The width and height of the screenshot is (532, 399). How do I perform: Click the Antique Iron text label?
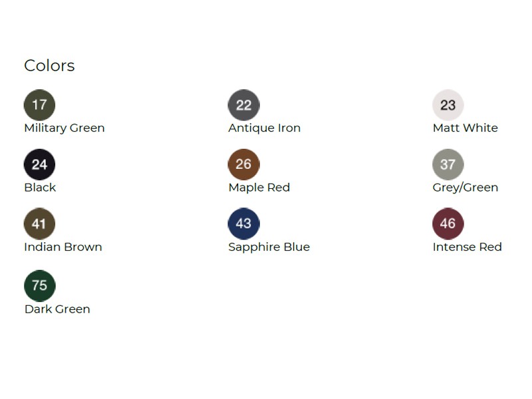click(x=264, y=128)
